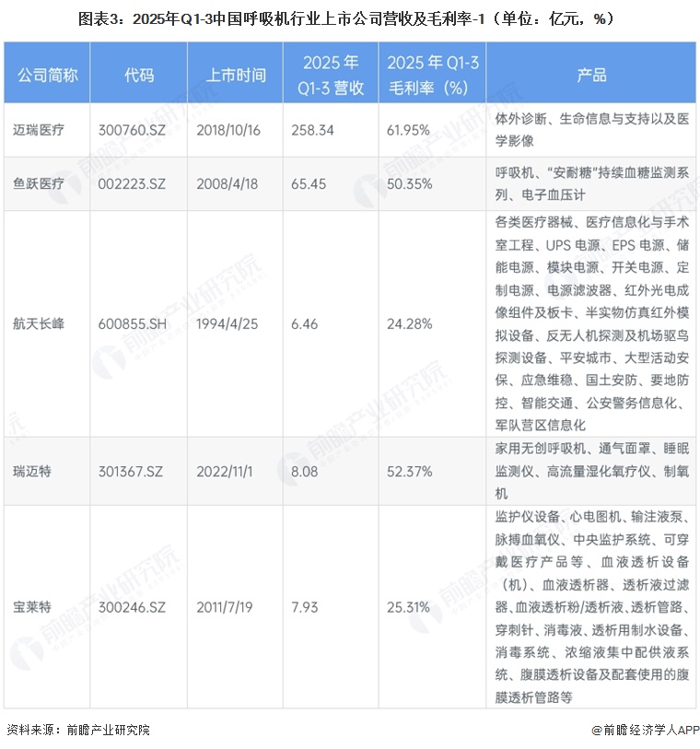Image resolution: width=700 pixels, height=749 pixels.
Task: Click company name 宝莱特
Action: point(32,607)
